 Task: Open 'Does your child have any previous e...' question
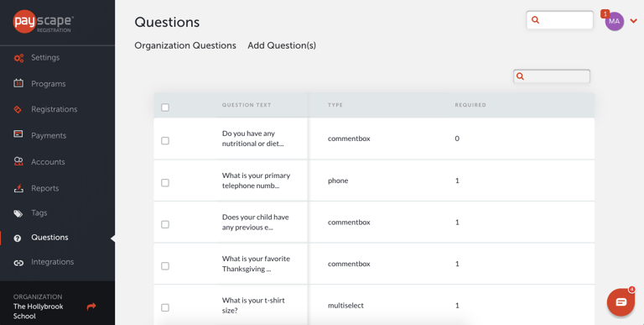[x=255, y=223]
